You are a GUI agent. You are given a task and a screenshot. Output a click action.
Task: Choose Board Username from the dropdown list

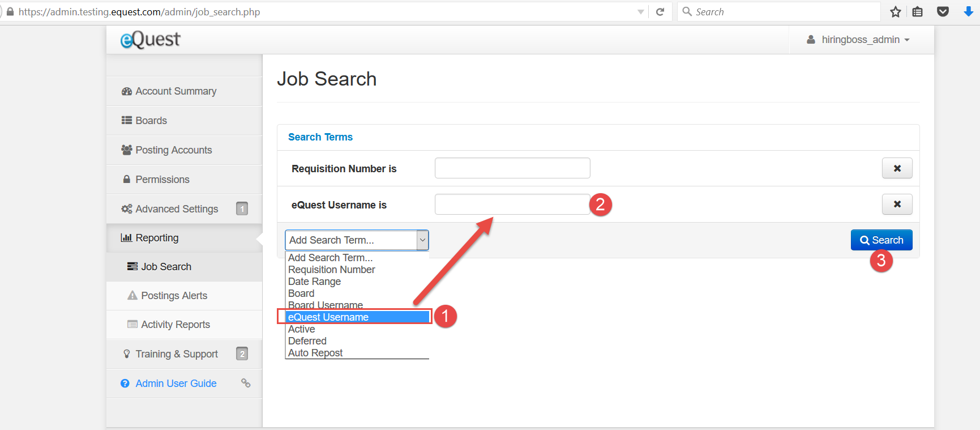(357, 305)
